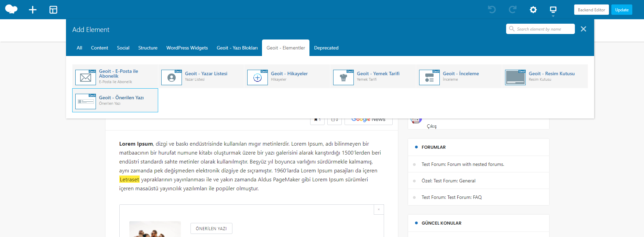Pick the Geoit - İnceleme element
Image resolution: width=644 pixels, height=237 pixels.
(x=459, y=76)
